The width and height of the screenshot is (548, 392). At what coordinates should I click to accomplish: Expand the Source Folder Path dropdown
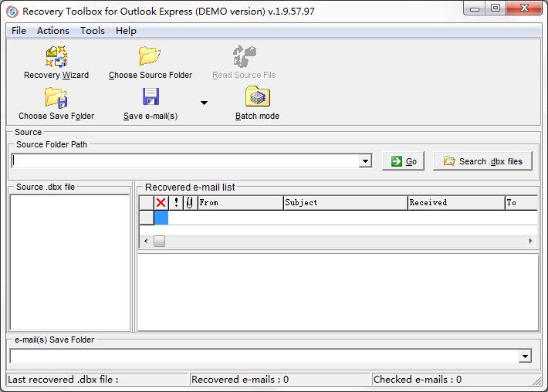pyautogui.click(x=365, y=161)
